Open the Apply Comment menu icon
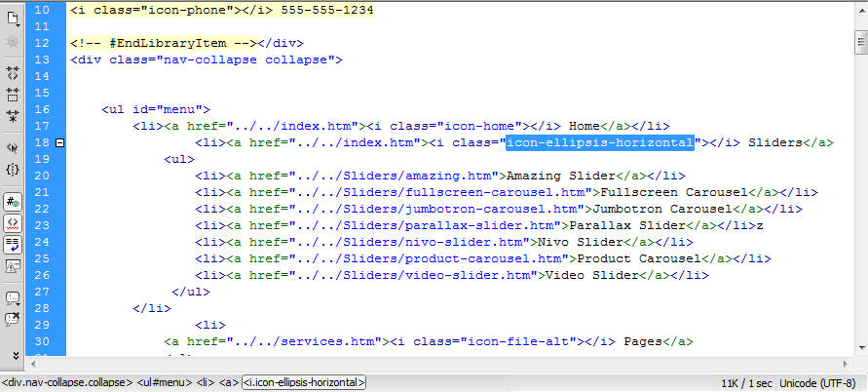The width and height of the screenshot is (868, 392). pos(13,298)
